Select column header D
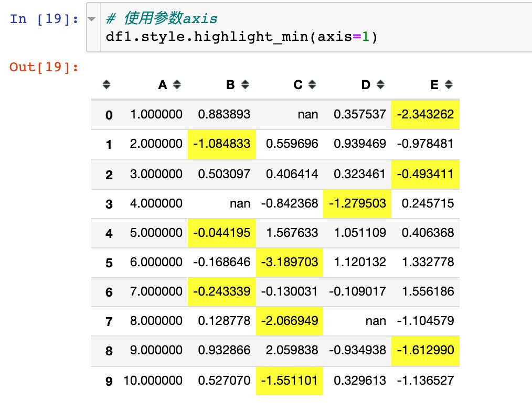The height and width of the screenshot is (413, 532). [x=366, y=85]
